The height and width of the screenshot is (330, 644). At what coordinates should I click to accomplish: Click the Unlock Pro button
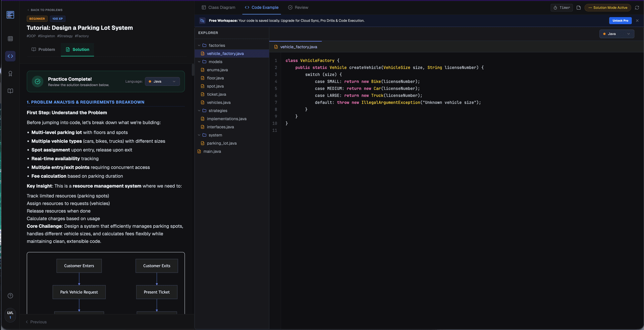point(620,21)
